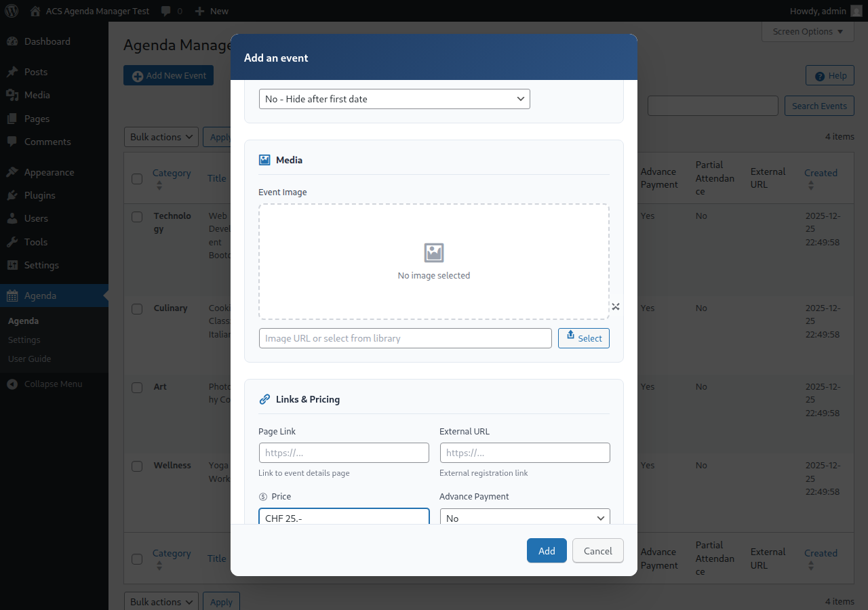Click the image icon in the Media section header
Screen dimensions: 868x610
[x=264, y=159]
